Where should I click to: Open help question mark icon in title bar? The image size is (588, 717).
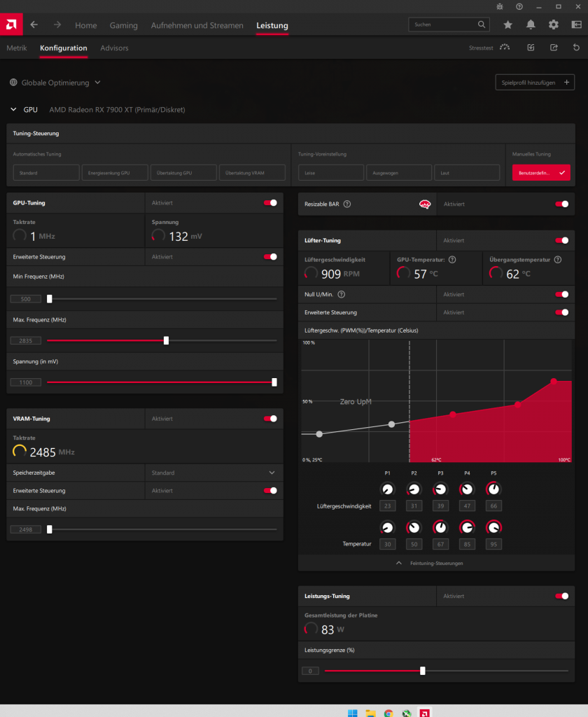(519, 7)
